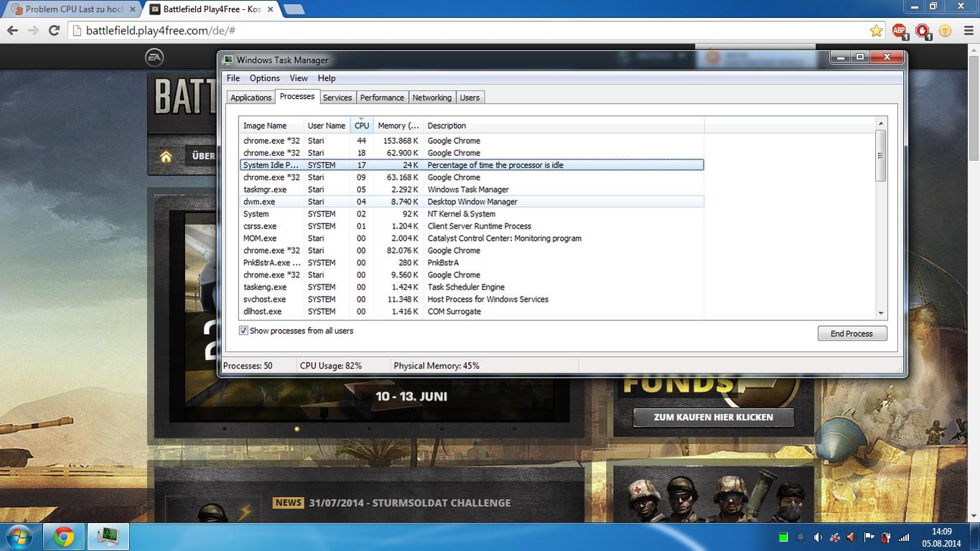
Task: Reload the Battlefield page
Action: click(54, 31)
